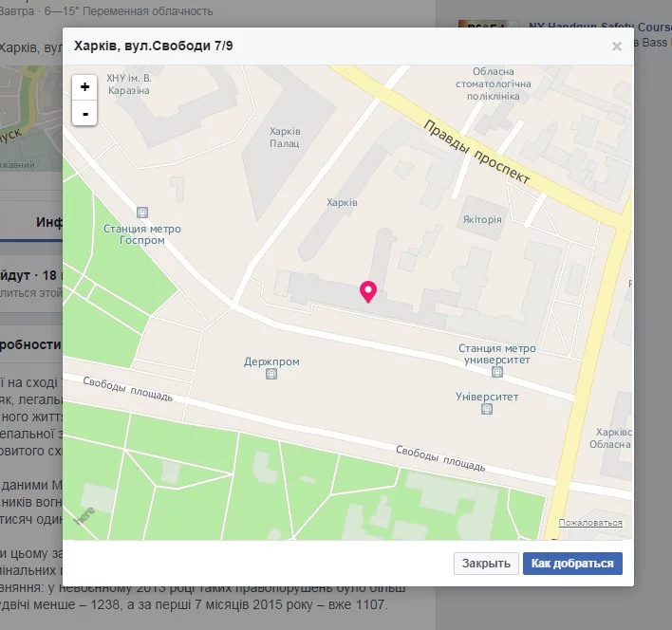672x630 pixels.
Task: Click the Правды проспект street label
Action: (x=477, y=152)
